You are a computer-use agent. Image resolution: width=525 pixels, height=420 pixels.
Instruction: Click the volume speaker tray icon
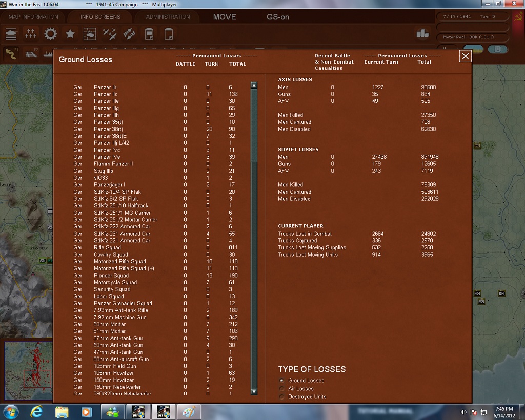pos(463,412)
